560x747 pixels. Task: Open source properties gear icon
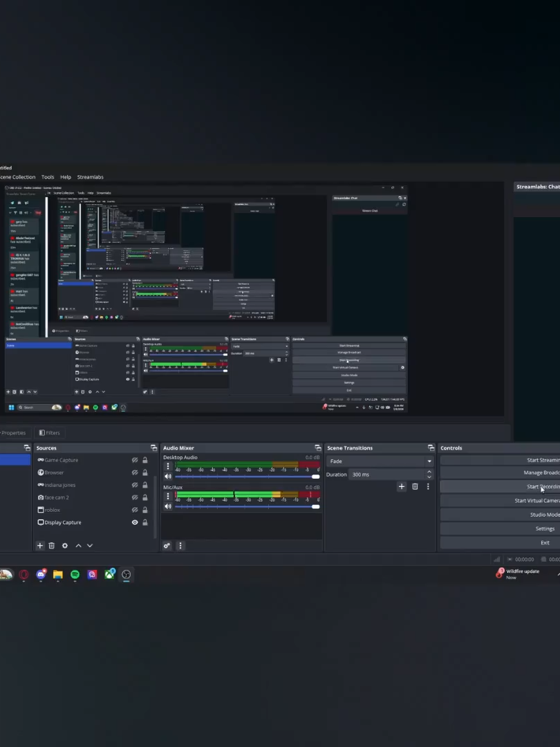[65, 546]
